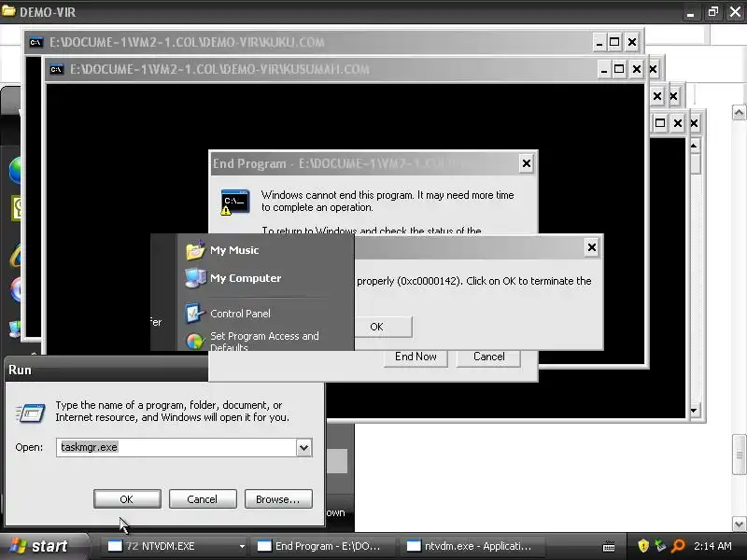
Task: Confirm the Run dialog with OK
Action: tap(127, 499)
